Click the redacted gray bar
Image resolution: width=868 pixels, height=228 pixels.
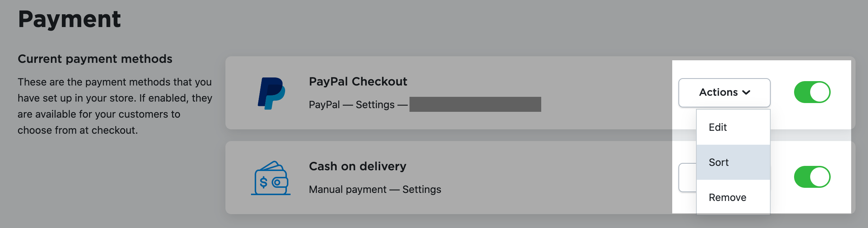point(475,105)
